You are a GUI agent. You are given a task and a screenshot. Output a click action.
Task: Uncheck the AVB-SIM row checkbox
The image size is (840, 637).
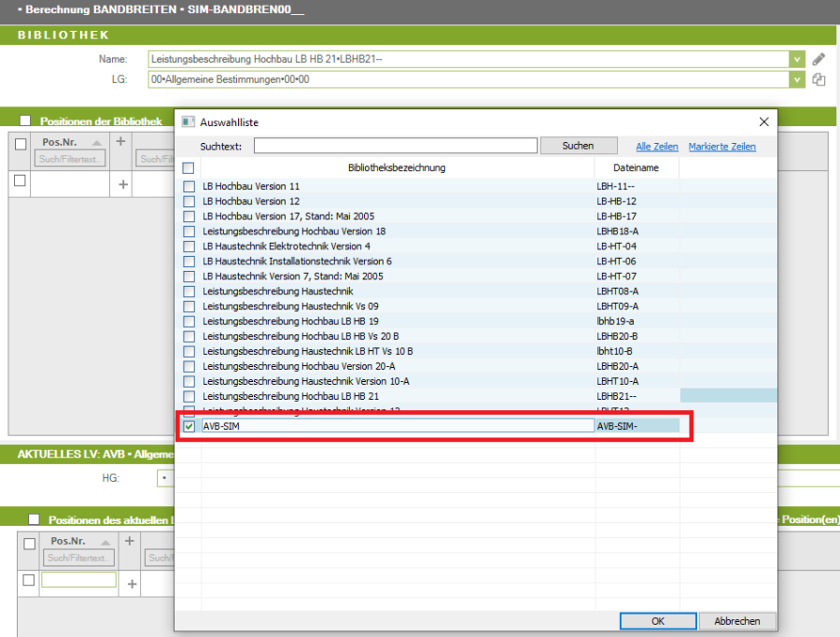point(189,426)
